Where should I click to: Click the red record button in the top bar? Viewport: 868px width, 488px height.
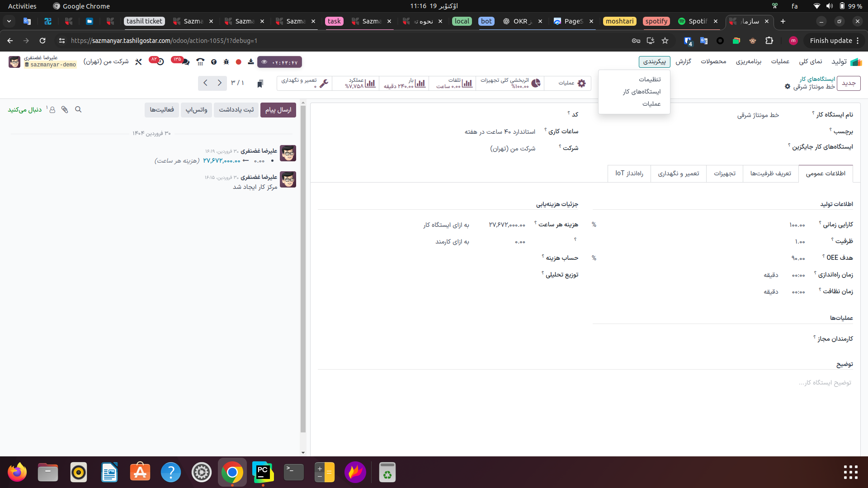[x=239, y=62]
